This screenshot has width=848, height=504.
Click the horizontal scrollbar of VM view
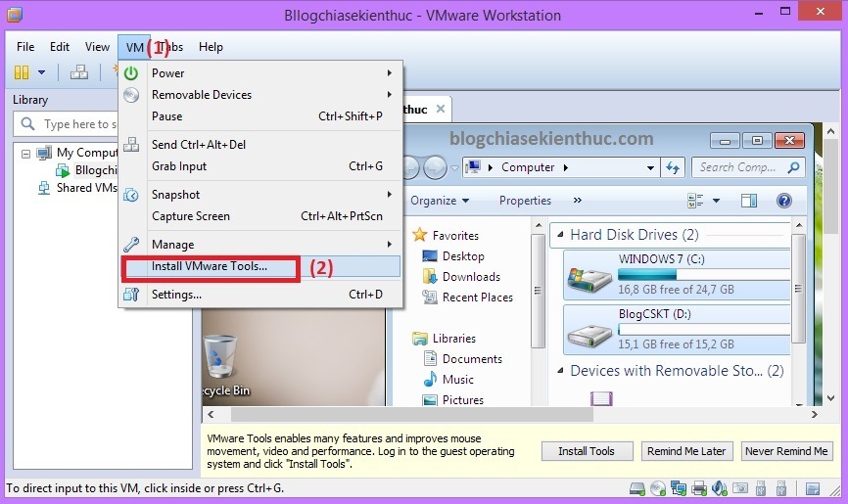click(412, 415)
